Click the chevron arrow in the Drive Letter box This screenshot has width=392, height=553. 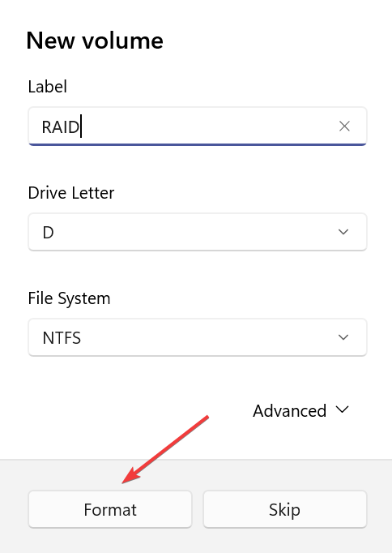(x=343, y=232)
